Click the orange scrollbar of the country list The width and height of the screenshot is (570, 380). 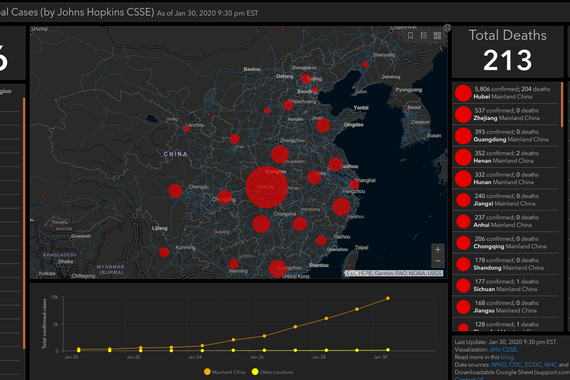pyautogui.click(x=24, y=223)
